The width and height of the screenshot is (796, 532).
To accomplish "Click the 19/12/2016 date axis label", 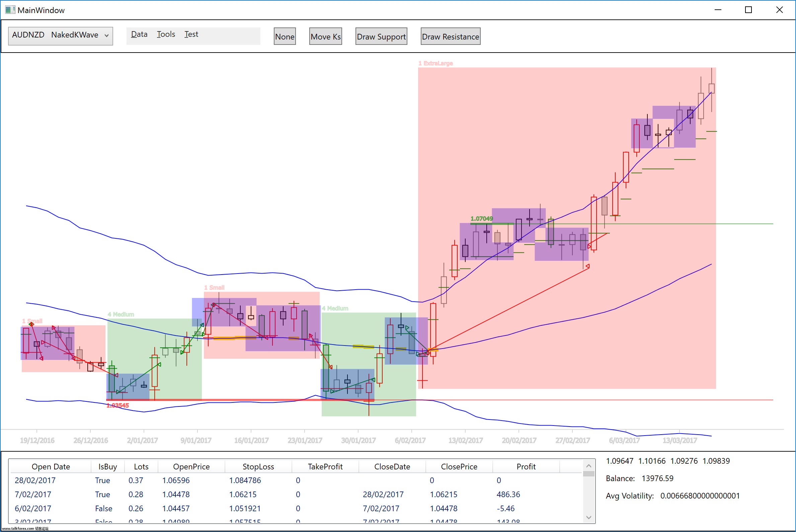I will (x=37, y=440).
